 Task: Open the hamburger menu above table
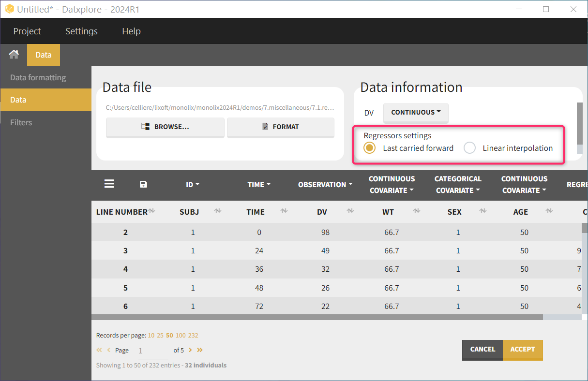click(109, 184)
